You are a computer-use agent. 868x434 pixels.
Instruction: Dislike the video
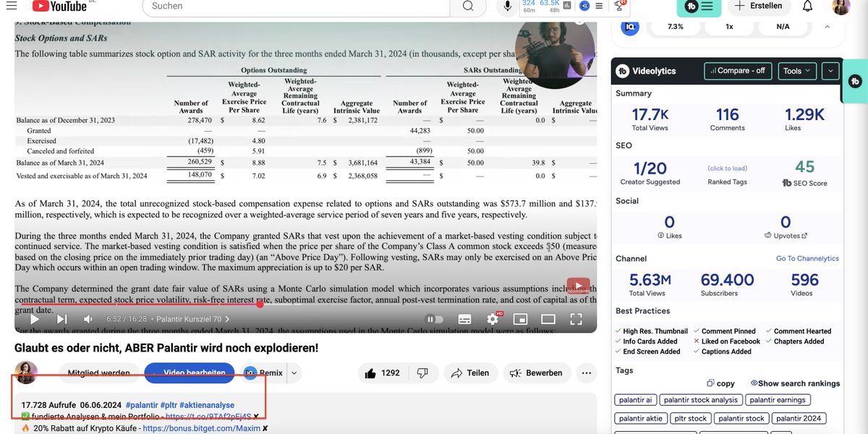coord(424,373)
